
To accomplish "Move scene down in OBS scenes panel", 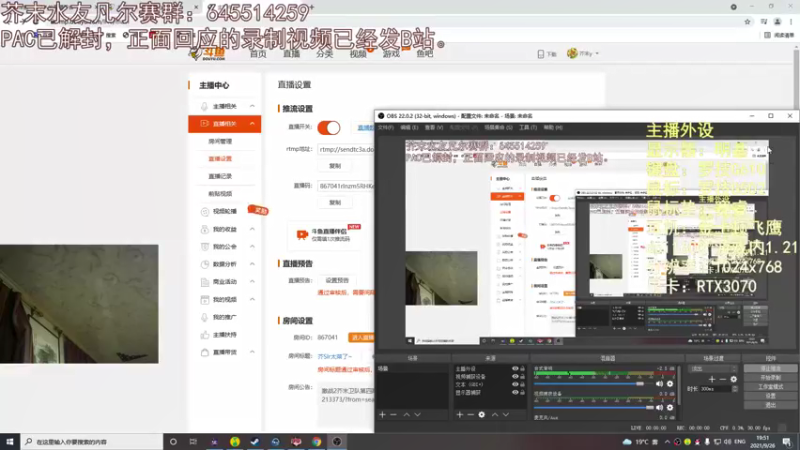I will pyautogui.click(x=417, y=415).
